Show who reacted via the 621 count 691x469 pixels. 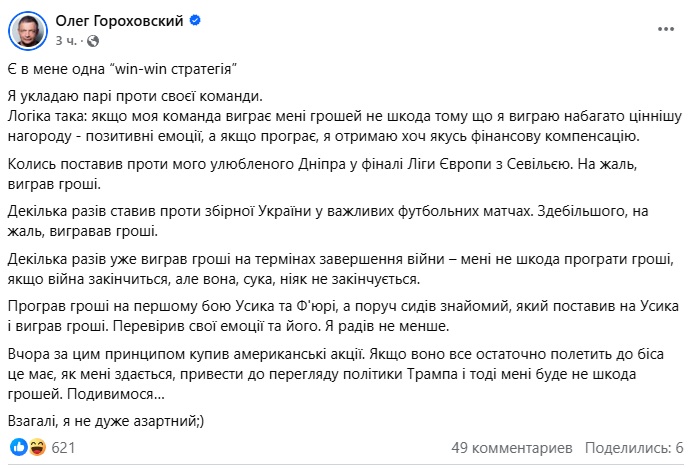click(63, 448)
